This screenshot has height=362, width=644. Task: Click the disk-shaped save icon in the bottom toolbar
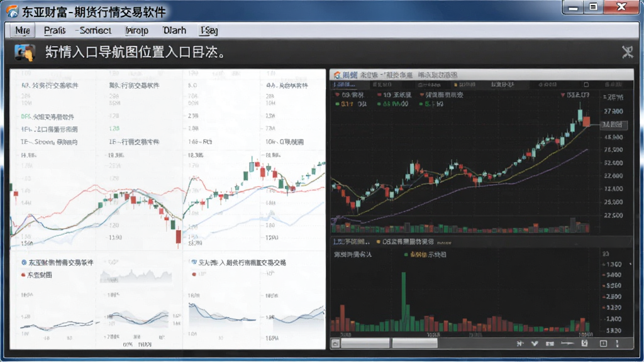[x=584, y=343]
